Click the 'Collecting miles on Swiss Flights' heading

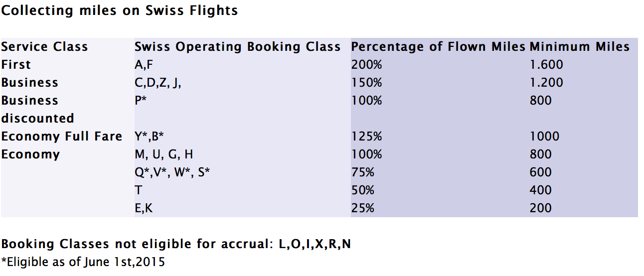click(x=119, y=11)
